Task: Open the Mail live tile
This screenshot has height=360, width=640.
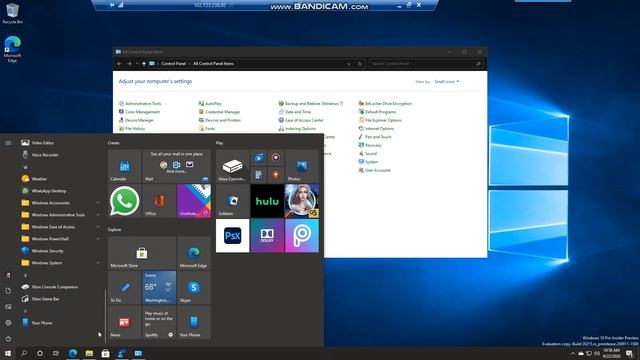Action: click(176, 166)
